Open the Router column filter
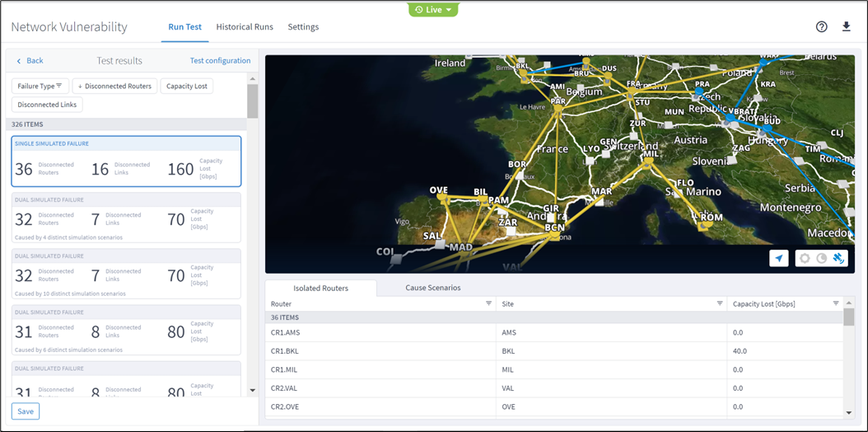The height and width of the screenshot is (432, 868). click(x=489, y=303)
